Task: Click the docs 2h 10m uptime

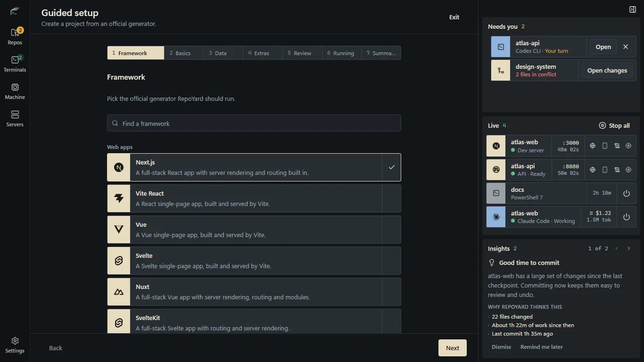Action: 602,193
